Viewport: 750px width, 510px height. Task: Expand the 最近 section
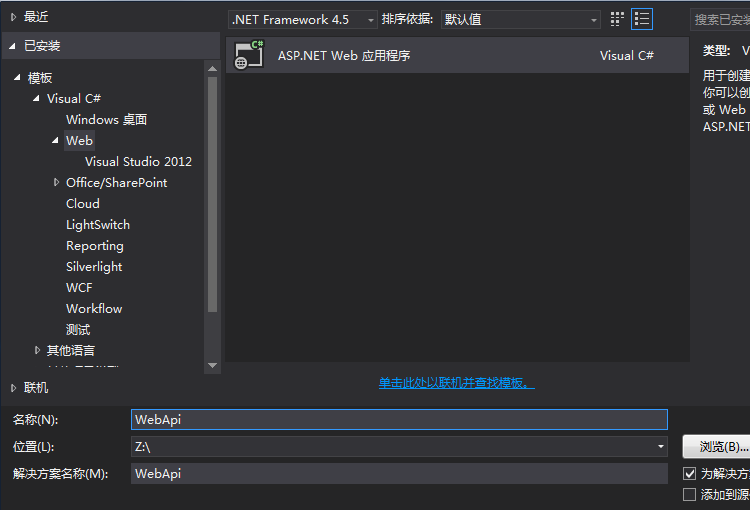tap(13, 17)
